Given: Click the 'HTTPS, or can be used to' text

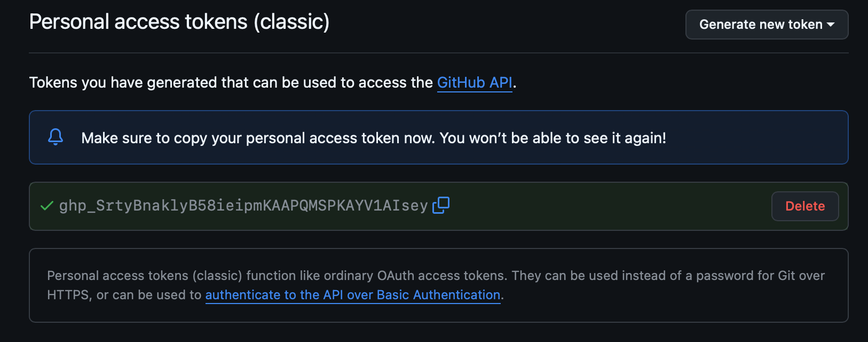Looking at the screenshot, I should pyautogui.click(x=124, y=295).
